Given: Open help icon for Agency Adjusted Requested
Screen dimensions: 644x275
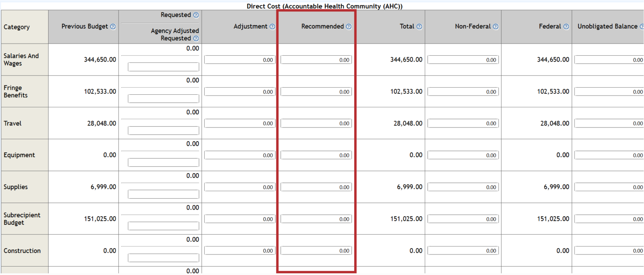Looking at the screenshot, I should (x=196, y=39).
